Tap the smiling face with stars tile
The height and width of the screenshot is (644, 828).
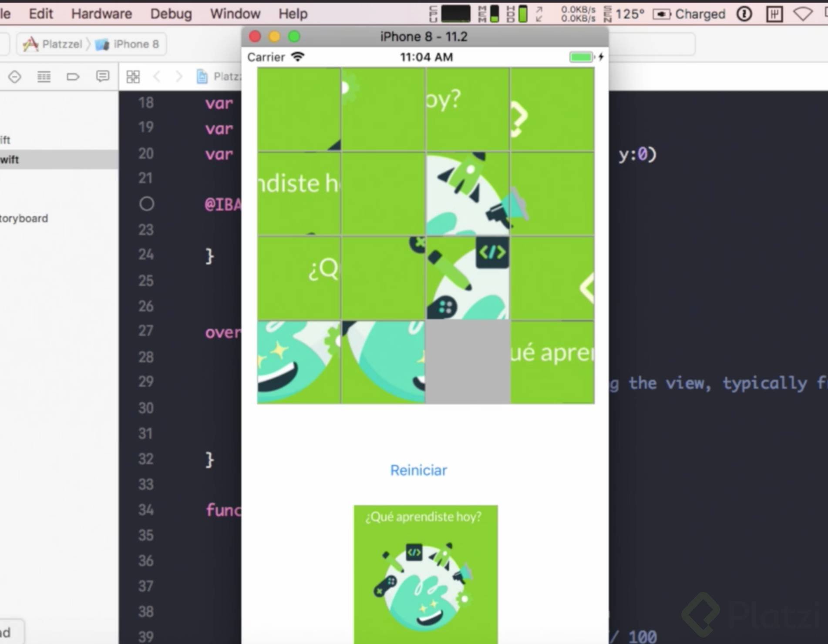point(299,362)
